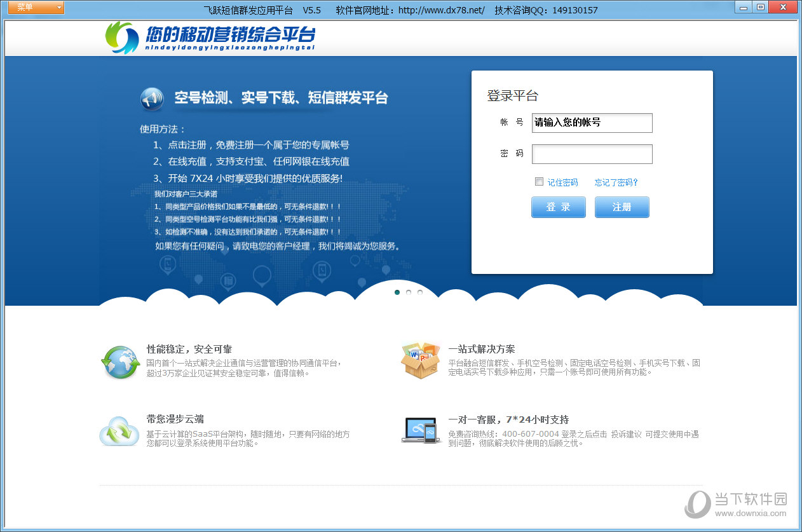Click the globe icon beside 性能稳定，安全可靠
Screen dimensions: 802x532
120,362
